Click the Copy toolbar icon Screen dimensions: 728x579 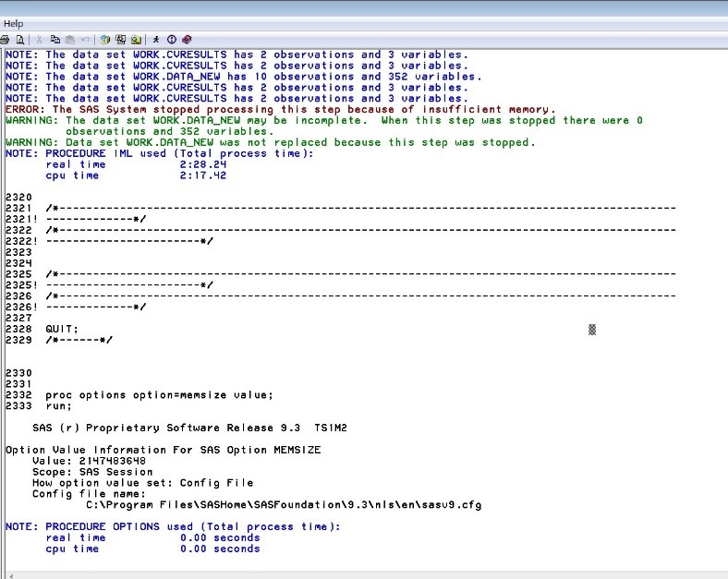pos(55,40)
